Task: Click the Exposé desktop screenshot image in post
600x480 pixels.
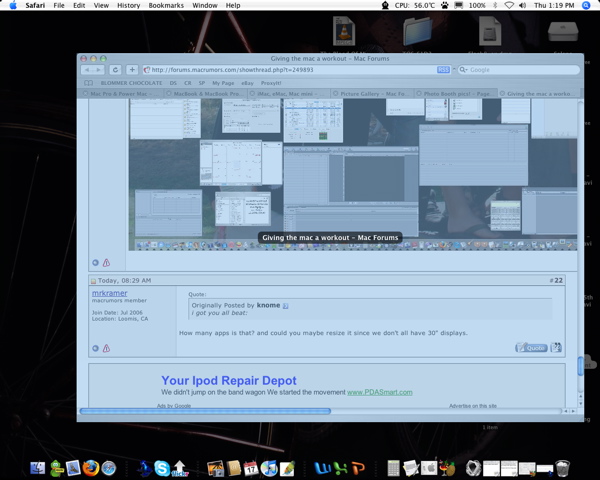Action: tap(353, 175)
